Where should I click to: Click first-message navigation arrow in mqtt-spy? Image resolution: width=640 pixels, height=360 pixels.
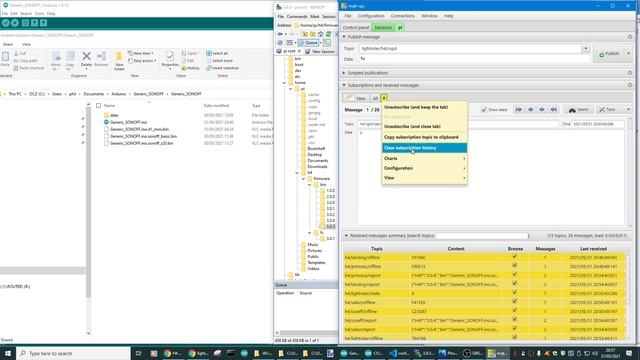click(x=518, y=109)
